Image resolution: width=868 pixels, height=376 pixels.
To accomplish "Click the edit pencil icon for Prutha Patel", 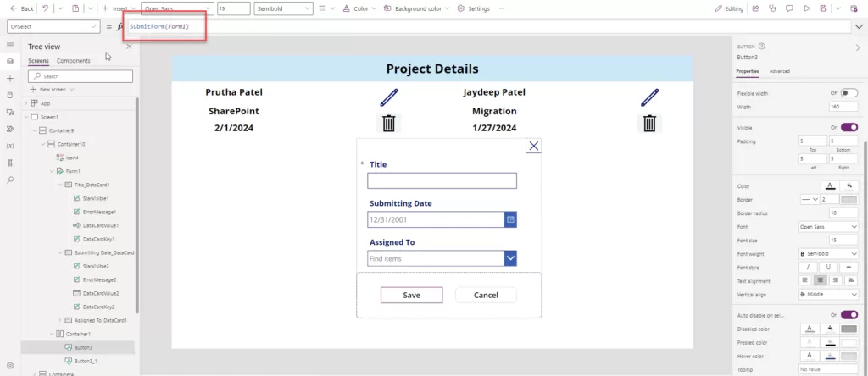I will click(389, 97).
